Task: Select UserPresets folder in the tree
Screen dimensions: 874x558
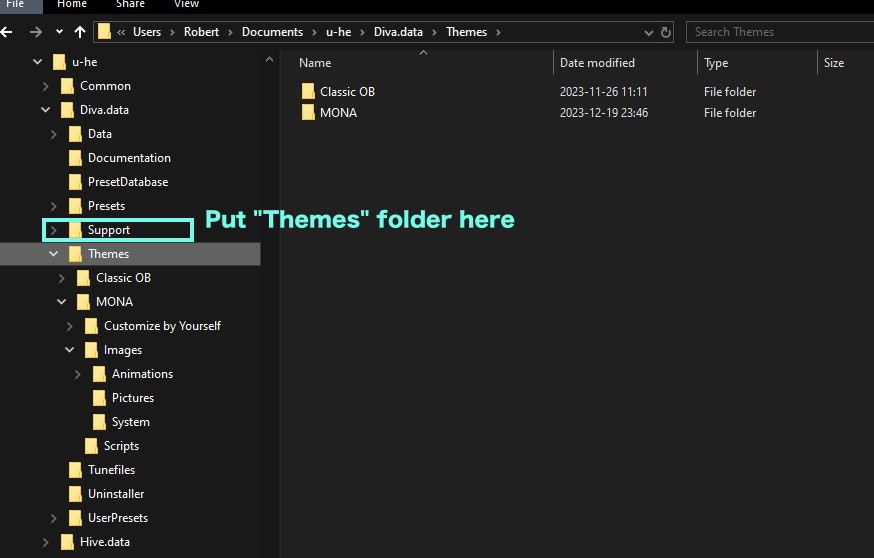Action: pyautogui.click(x=118, y=517)
